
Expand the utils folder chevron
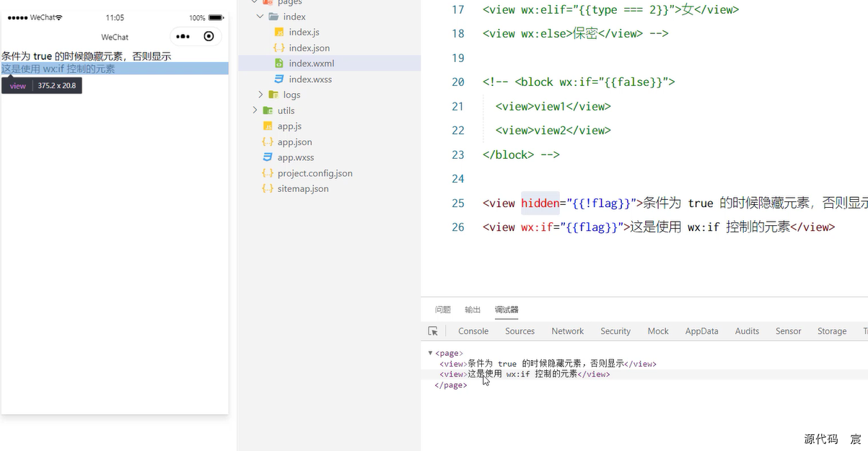(x=255, y=110)
